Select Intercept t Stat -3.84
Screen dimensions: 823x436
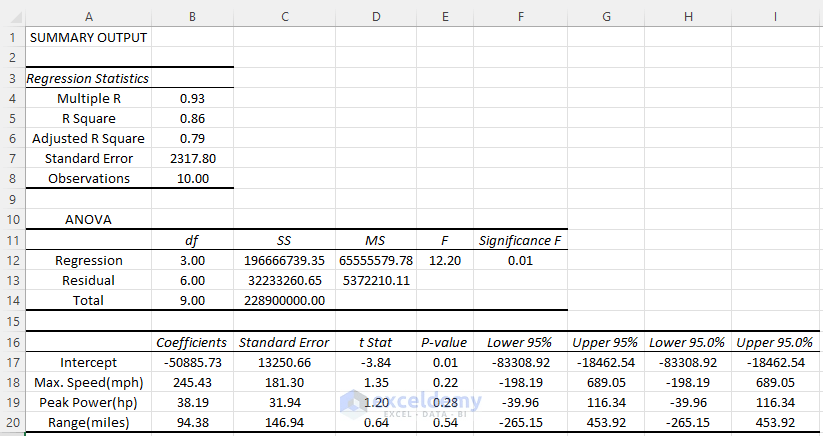pyautogui.click(x=376, y=363)
